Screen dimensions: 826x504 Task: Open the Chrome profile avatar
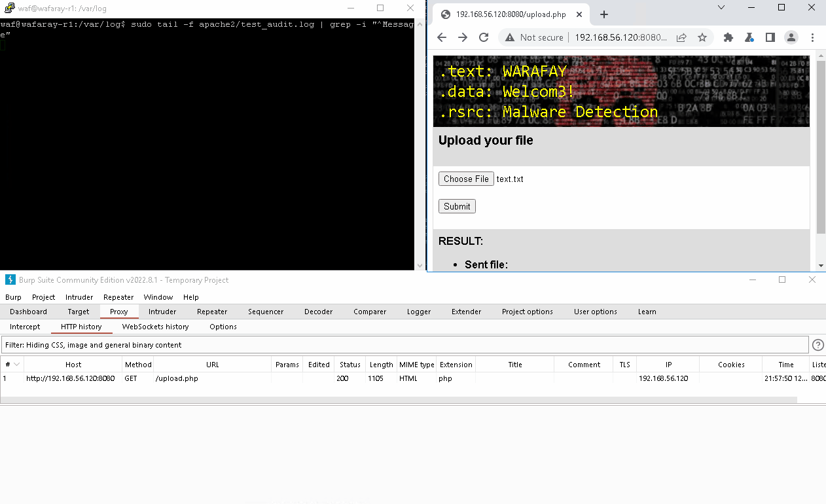point(791,37)
